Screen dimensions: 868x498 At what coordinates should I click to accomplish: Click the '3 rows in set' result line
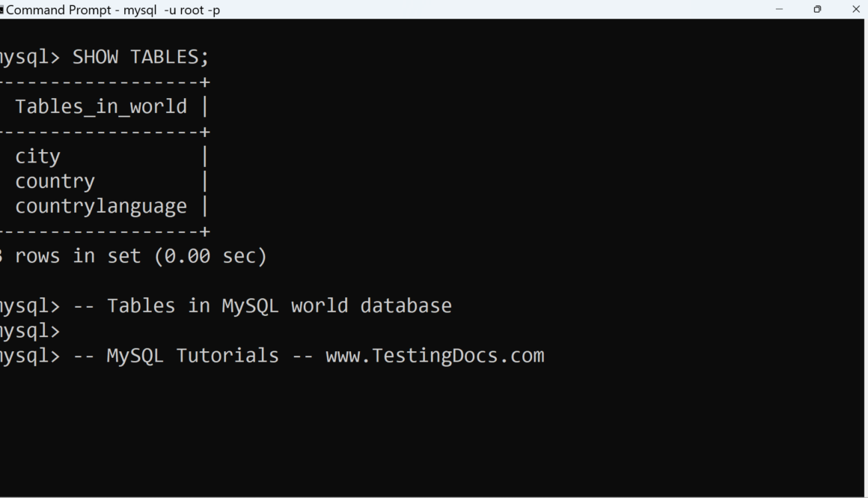click(135, 256)
